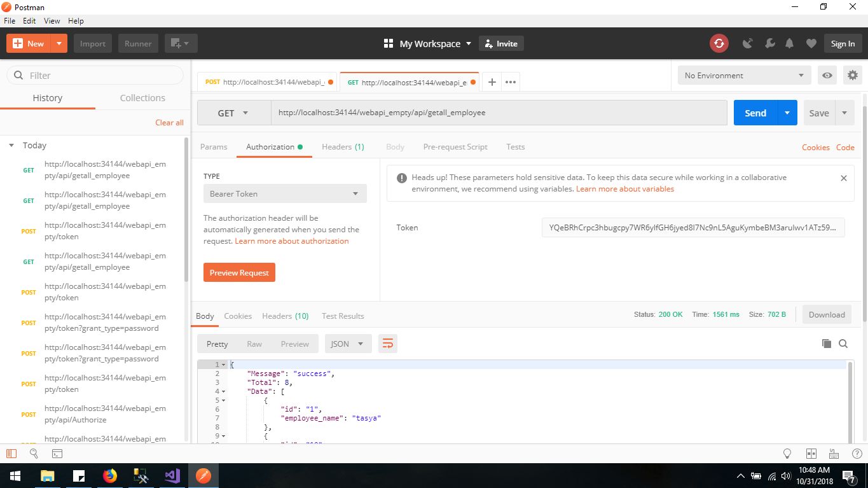Switch to the Collections tab
The image size is (868, 488).
[142, 98]
